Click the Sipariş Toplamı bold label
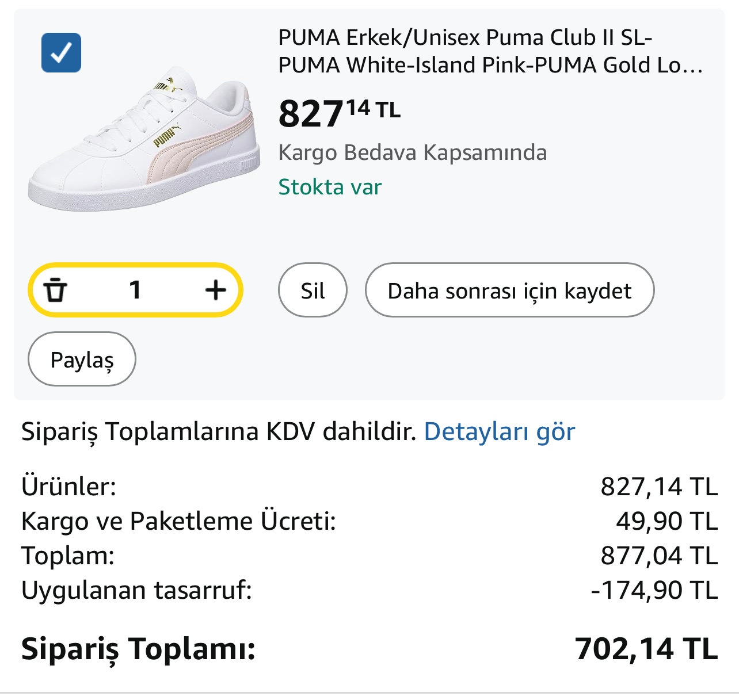Screen dimensions: 739x700 (x=138, y=649)
